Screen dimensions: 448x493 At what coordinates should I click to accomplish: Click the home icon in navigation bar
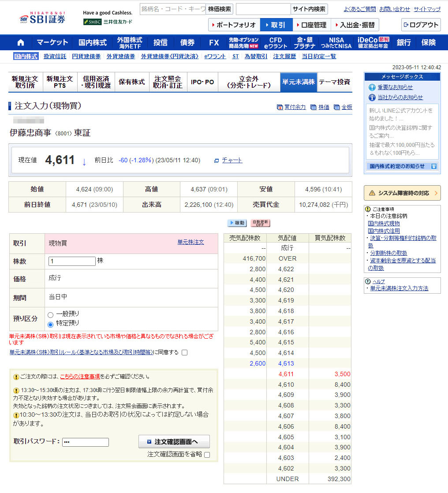(21, 43)
